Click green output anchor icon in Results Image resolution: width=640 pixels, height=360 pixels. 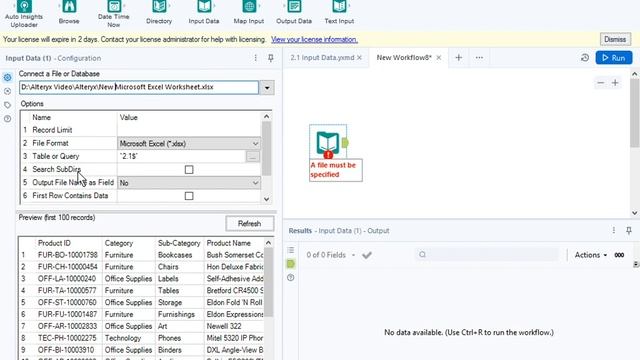point(291,264)
